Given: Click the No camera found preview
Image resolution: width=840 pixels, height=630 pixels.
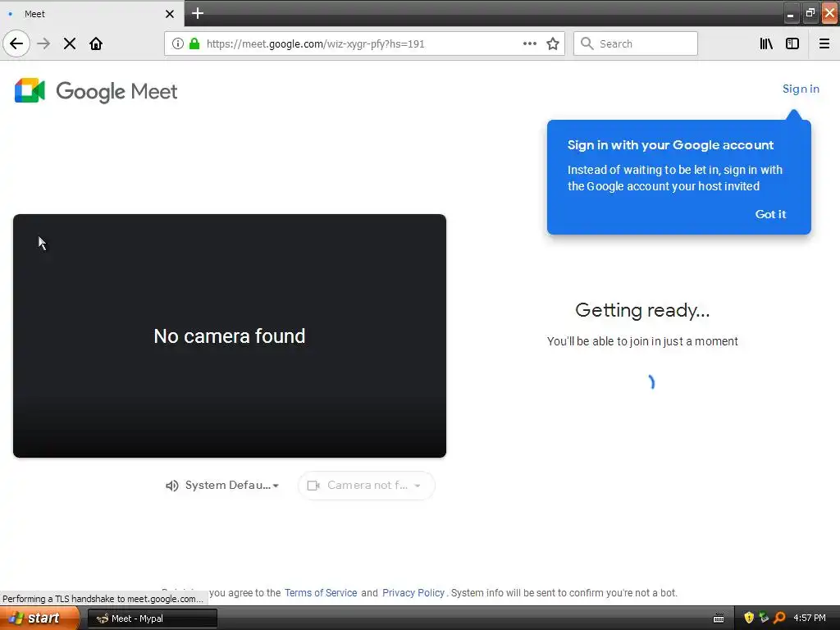Looking at the screenshot, I should pyautogui.click(x=230, y=336).
